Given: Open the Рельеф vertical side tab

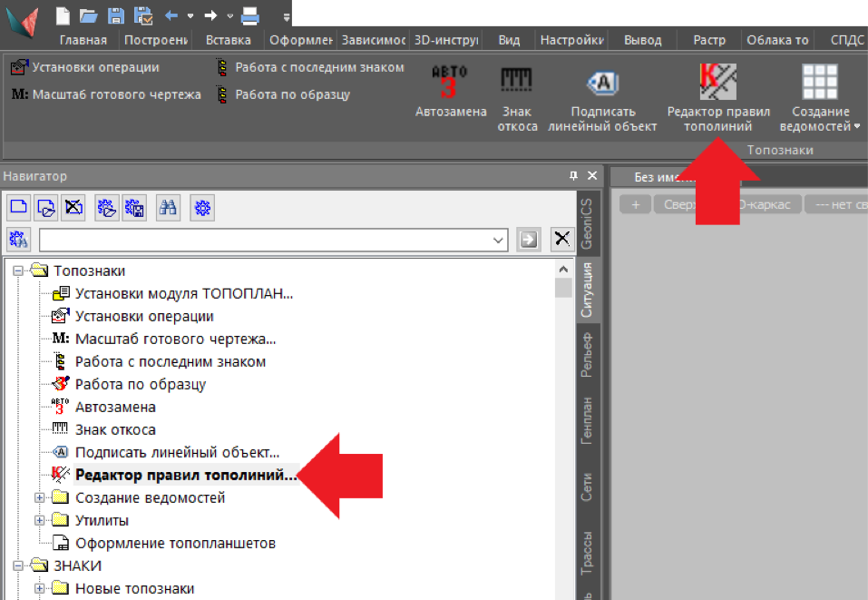Looking at the screenshot, I should [x=587, y=356].
